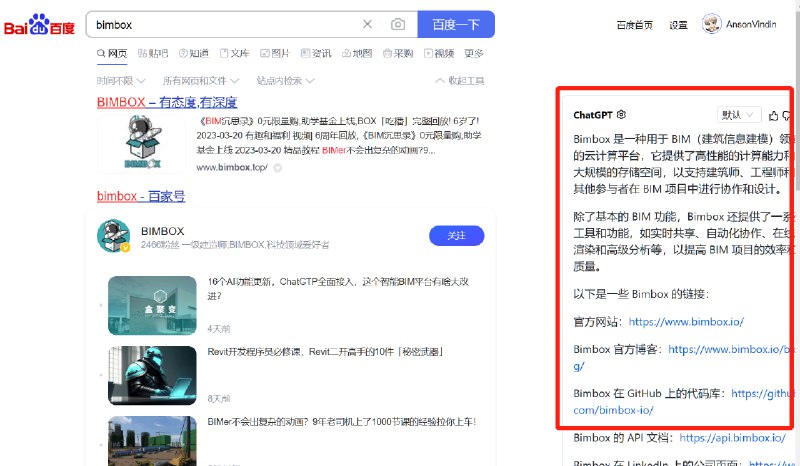
Task: Select the 网页 tab
Action: point(112,53)
